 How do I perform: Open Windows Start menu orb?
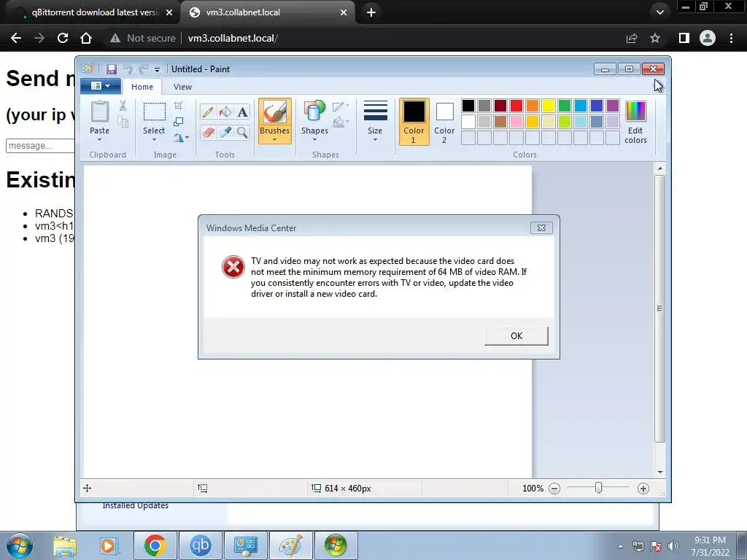tap(20, 545)
